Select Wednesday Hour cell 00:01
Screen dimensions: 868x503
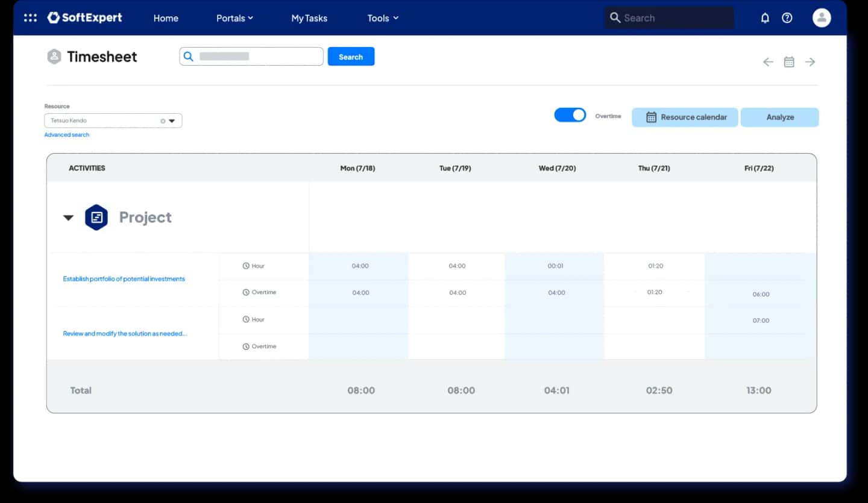coord(555,266)
